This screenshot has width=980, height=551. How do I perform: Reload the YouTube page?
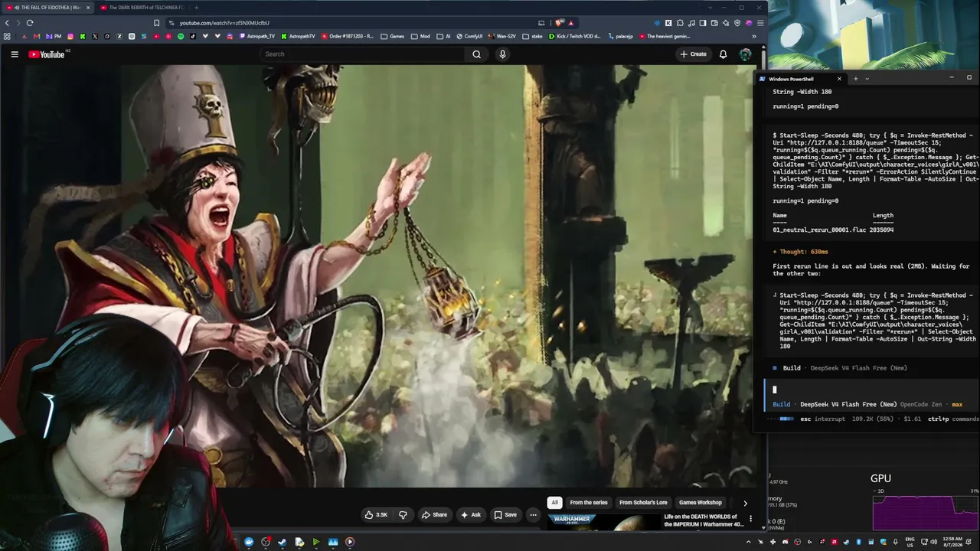[x=30, y=23]
